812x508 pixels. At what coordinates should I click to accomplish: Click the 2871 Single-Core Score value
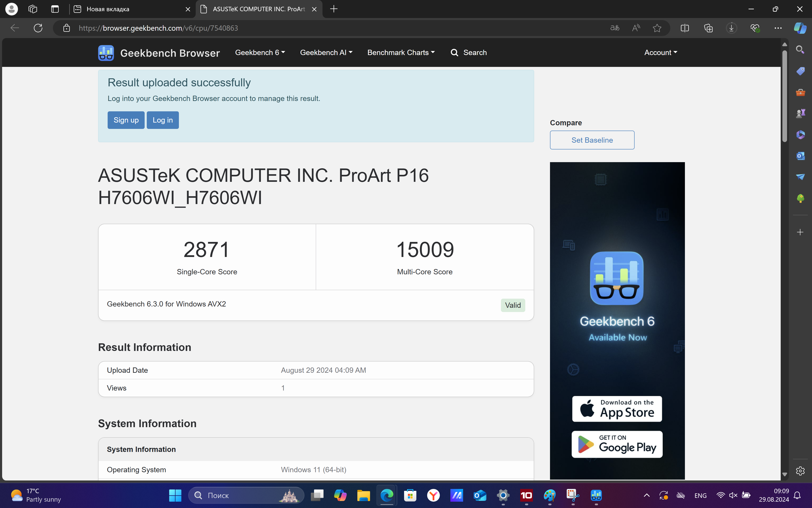tap(207, 250)
